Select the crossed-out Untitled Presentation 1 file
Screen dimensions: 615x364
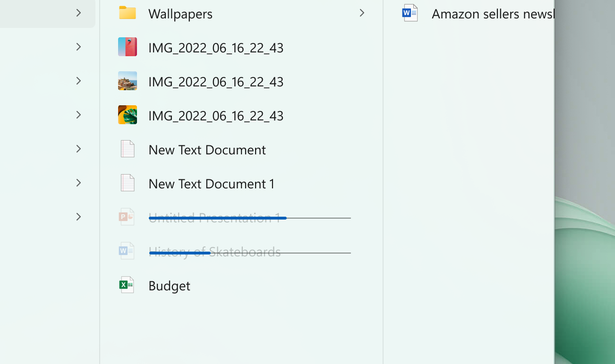[x=217, y=217]
